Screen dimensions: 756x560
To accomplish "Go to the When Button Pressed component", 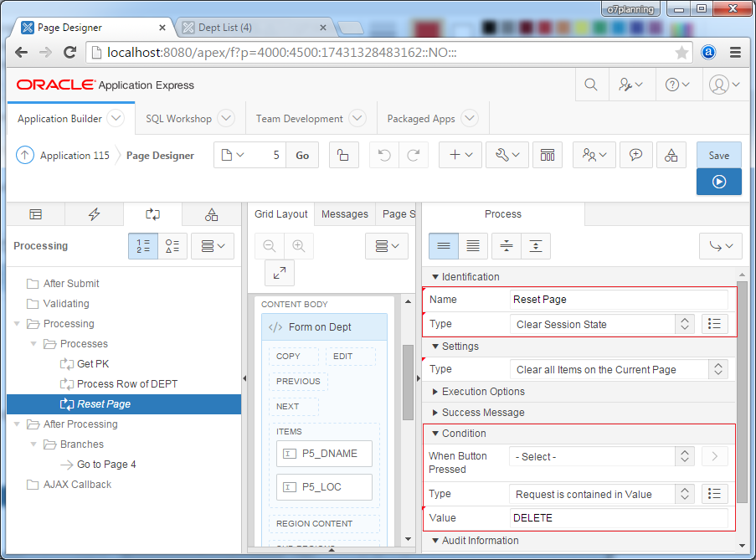I will [714, 456].
